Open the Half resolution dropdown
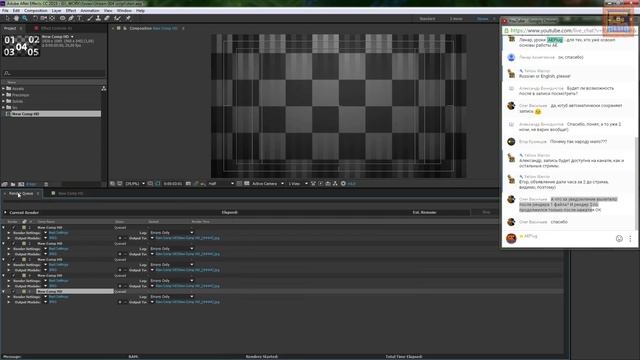 click(x=221, y=184)
